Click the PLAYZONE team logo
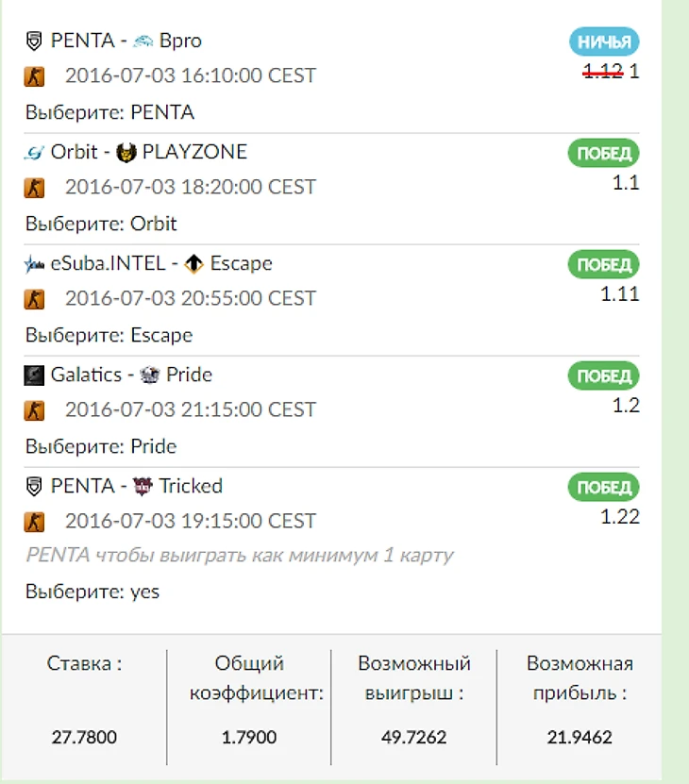The width and height of the screenshot is (689, 784). pyautogui.click(x=126, y=152)
